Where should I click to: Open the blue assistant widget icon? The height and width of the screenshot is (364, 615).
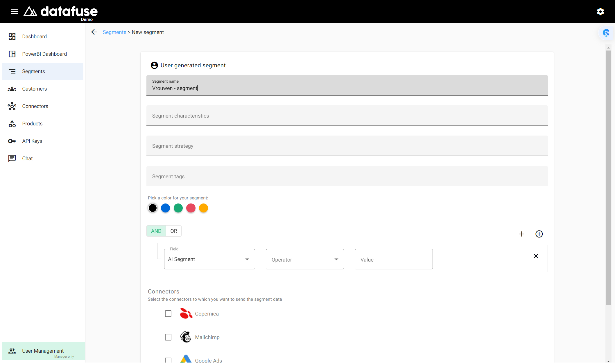pyautogui.click(x=606, y=33)
